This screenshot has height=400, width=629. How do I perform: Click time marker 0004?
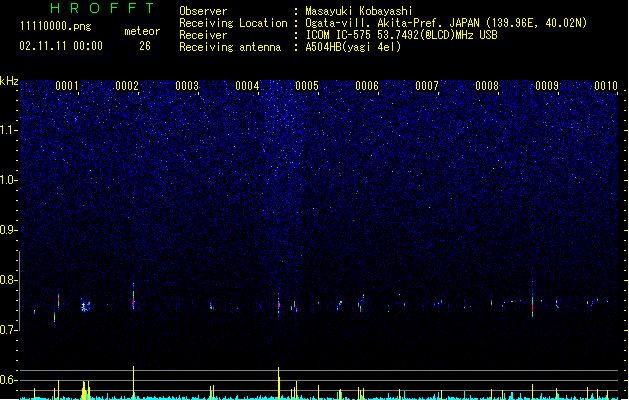pyautogui.click(x=247, y=86)
